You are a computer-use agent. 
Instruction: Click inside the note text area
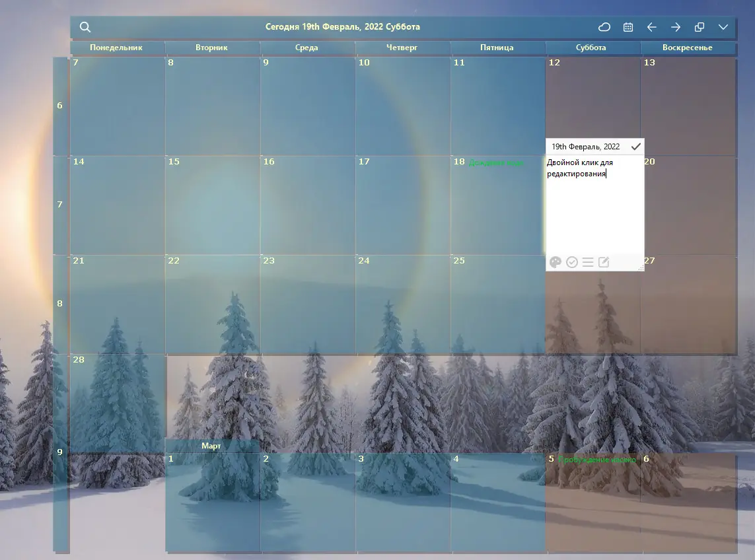tap(594, 205)
